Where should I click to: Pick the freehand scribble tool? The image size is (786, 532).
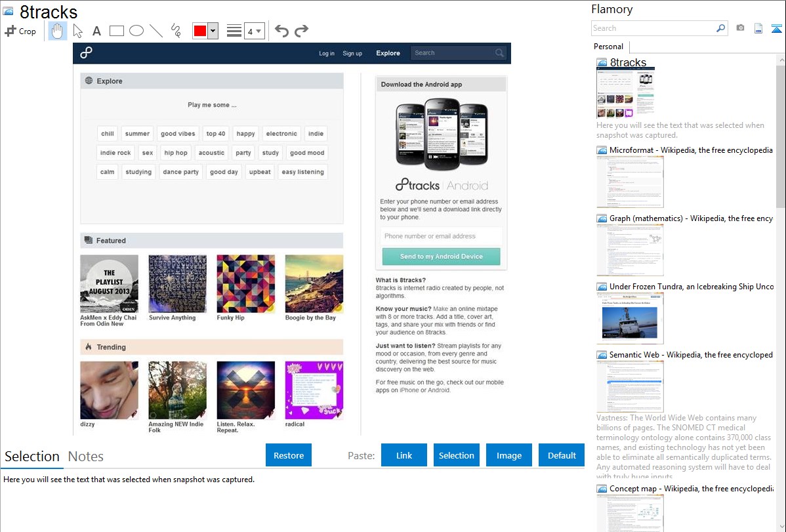coord(176,31)
